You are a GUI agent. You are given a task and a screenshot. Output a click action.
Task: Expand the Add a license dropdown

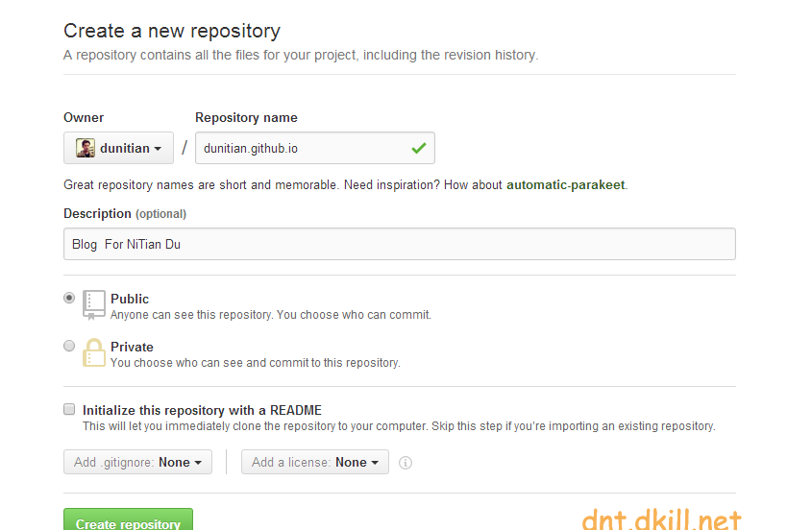[x=315, y=462]
